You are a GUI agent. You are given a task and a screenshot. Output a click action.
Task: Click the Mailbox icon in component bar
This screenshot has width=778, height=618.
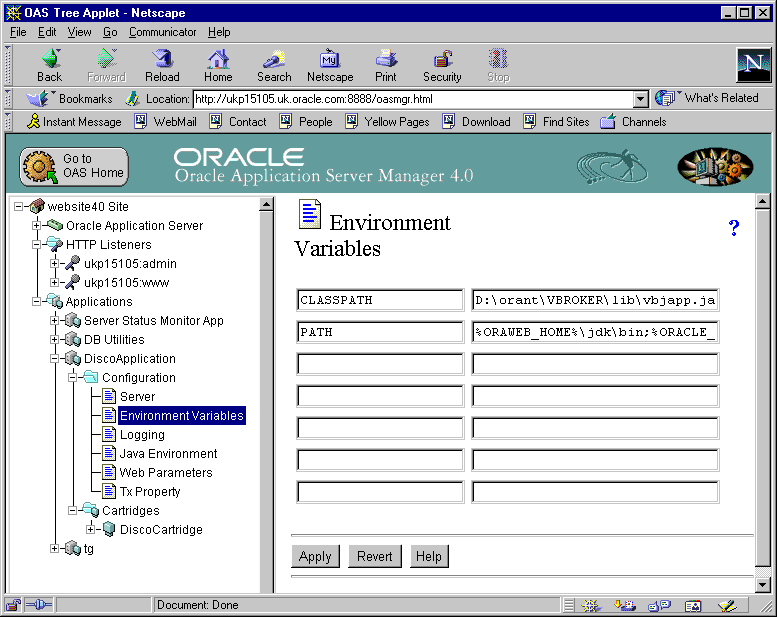coord(624,605)
